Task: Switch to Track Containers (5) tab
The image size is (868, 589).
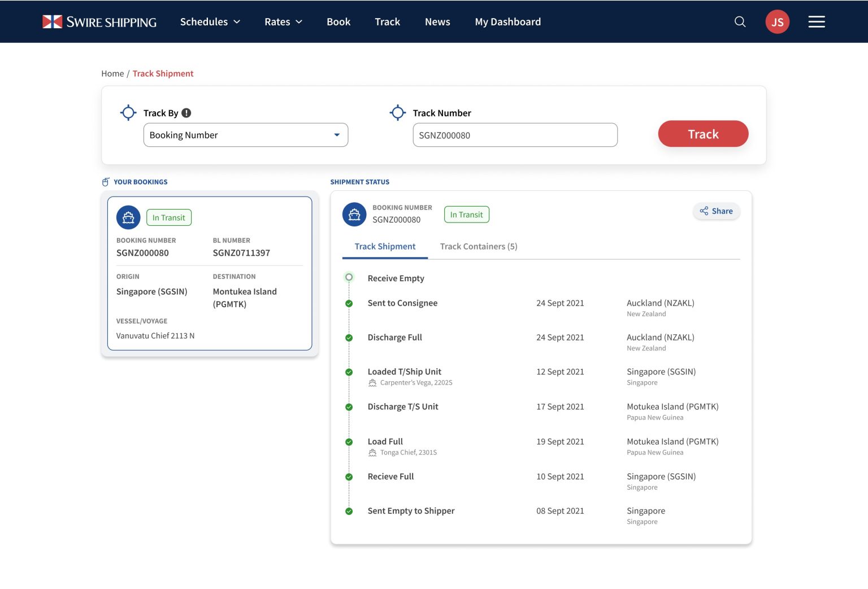Action: (x=479, y=247)
